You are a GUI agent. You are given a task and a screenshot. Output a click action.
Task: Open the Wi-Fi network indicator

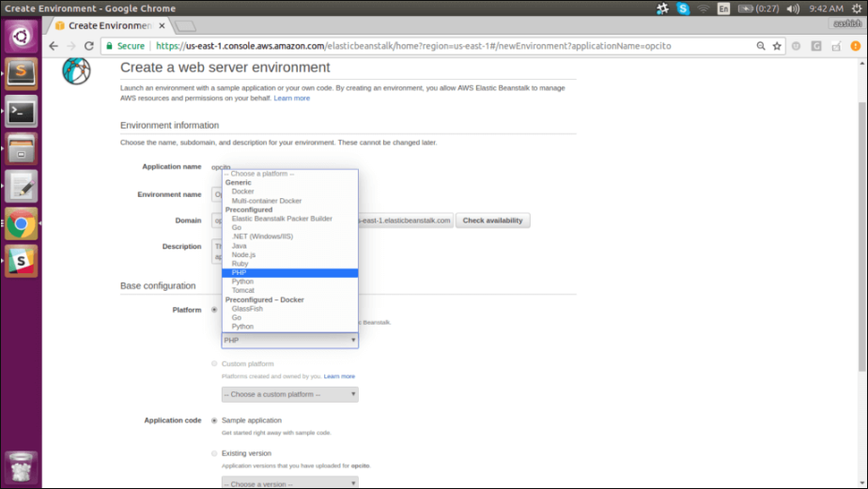[x=703, y=8]
